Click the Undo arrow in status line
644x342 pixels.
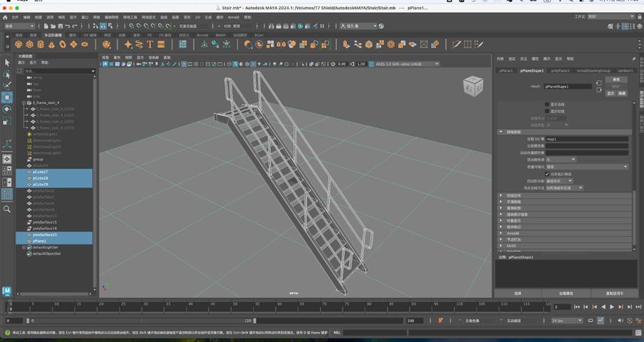pyautogui.click(x=68, y=26)
